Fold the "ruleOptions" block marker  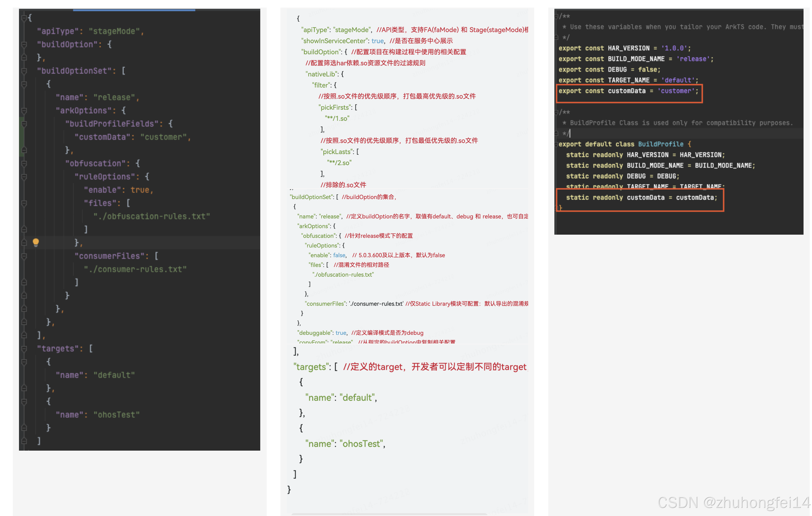[x=24, y=177]
